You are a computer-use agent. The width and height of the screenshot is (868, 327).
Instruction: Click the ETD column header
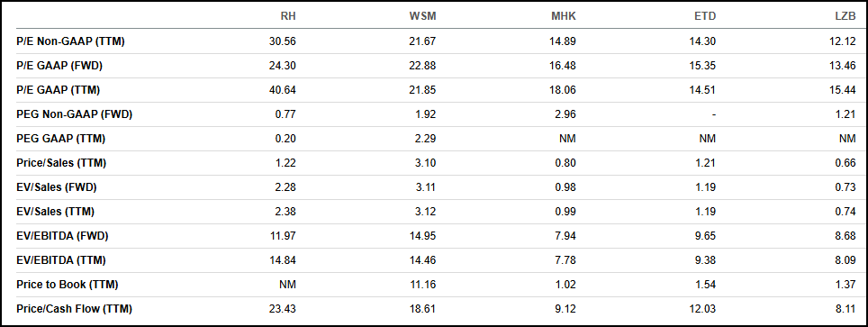pyautogui.click(x=705, y=16)
